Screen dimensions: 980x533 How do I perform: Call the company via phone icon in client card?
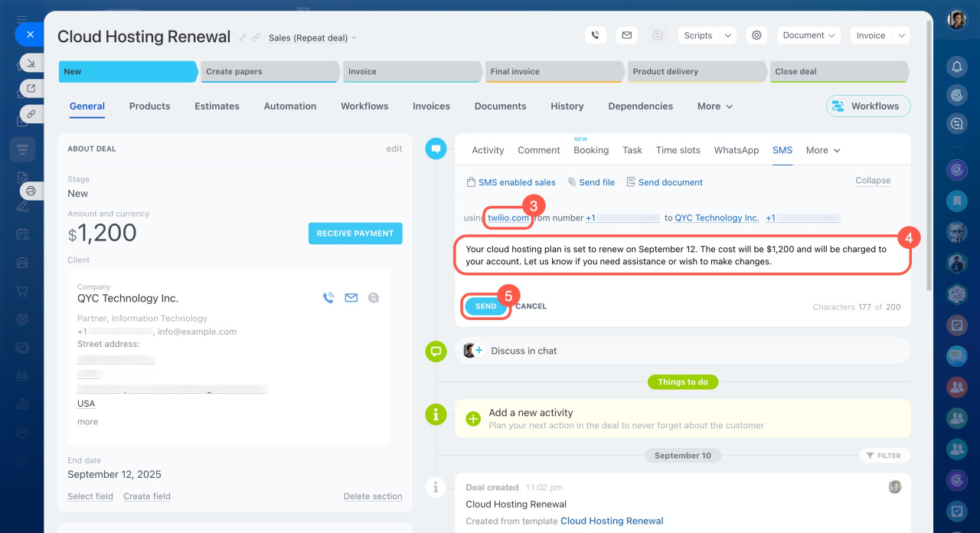[328, 298]
